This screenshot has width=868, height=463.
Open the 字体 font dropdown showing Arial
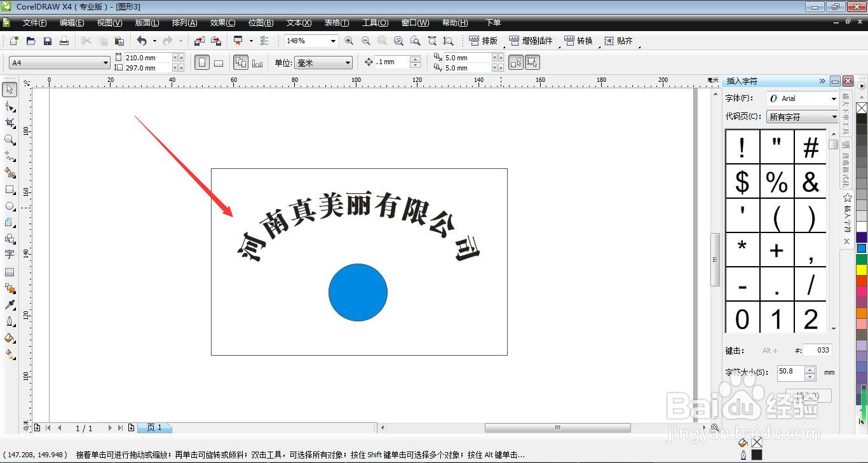[x=834, y=98]
